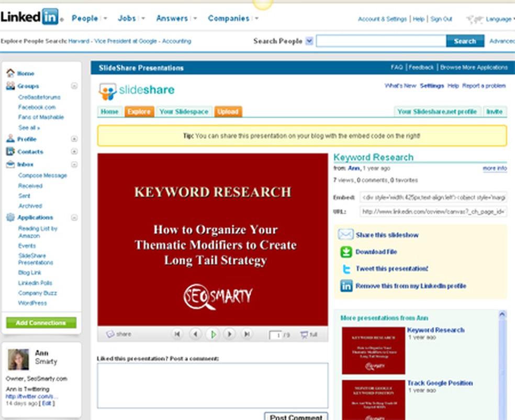515x420 pixels.
Task: Go to previous slide
Action: click(195, 334)
